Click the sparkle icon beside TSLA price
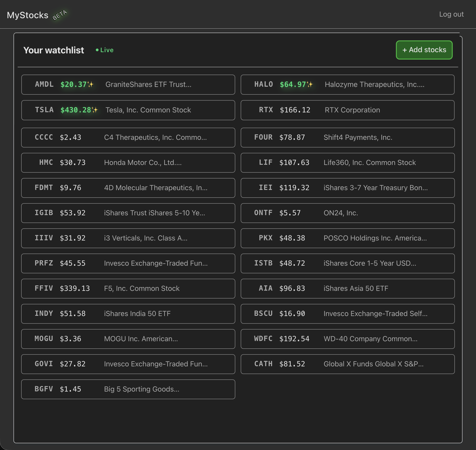The height and width of the screenshot is (450, 476). [x=95, y=110]
